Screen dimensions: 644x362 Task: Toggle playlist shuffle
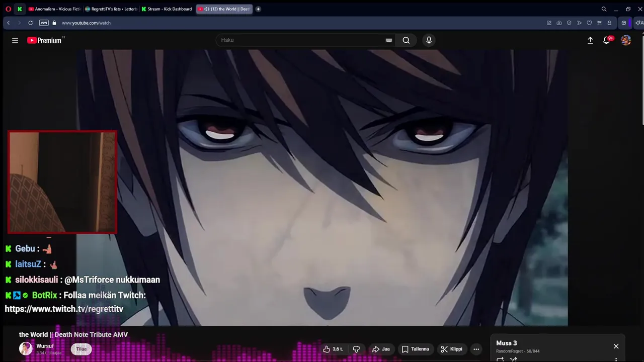pos(513,359)
